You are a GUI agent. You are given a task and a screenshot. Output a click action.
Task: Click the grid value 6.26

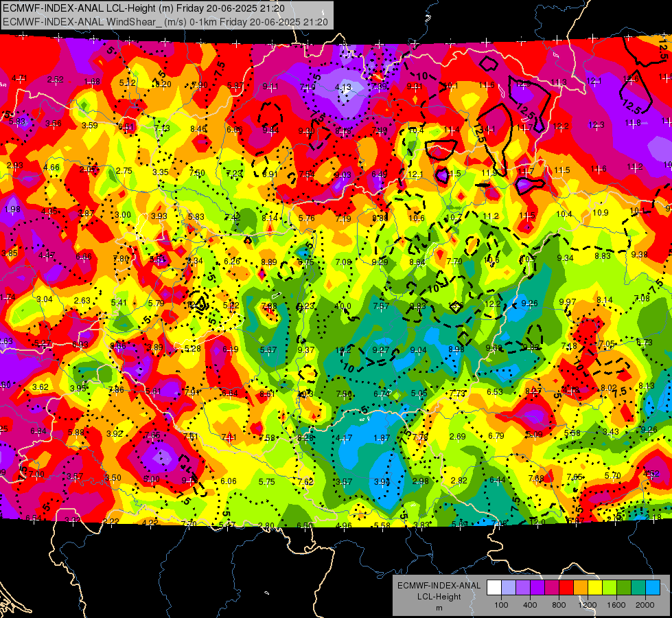pyautogui.click(x=232, y=261)
